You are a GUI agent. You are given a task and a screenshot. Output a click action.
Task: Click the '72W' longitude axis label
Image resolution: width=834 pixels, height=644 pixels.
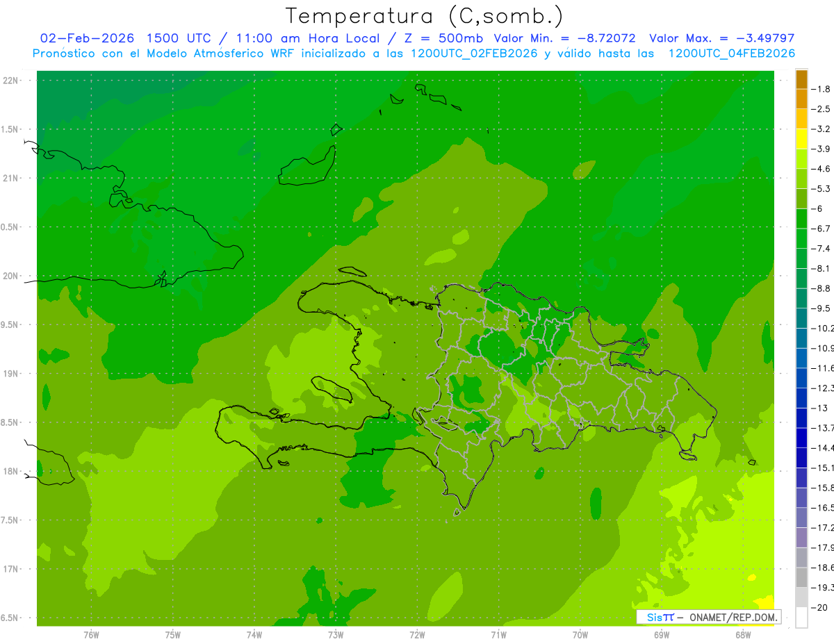coord(418,634)
